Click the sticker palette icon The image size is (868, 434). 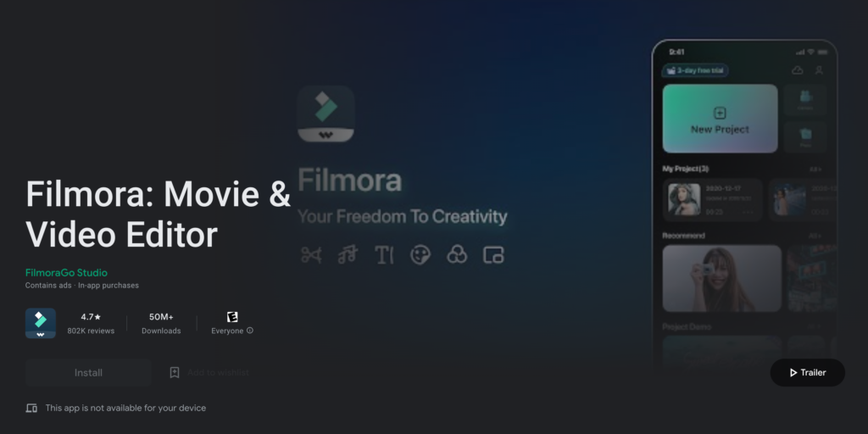pyautogui.click(x=420, y=254)
